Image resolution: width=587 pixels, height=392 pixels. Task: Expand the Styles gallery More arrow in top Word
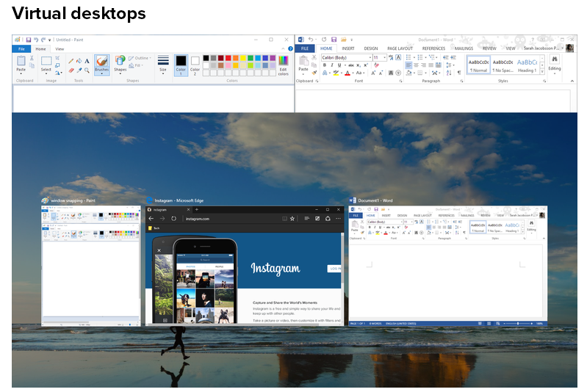542,71
